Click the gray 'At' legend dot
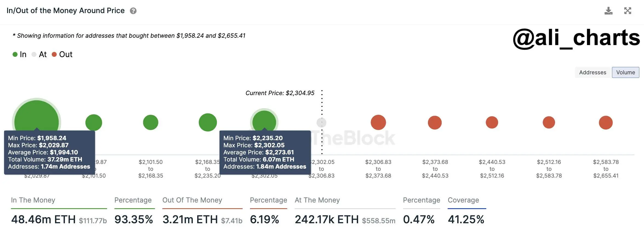 pyautogui.click(x=34, y=54)
